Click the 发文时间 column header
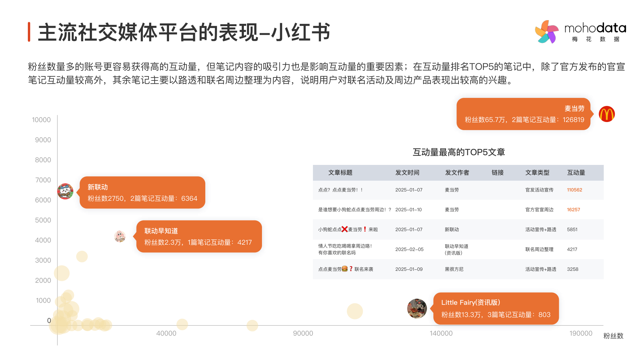 [x=407, y=173]
